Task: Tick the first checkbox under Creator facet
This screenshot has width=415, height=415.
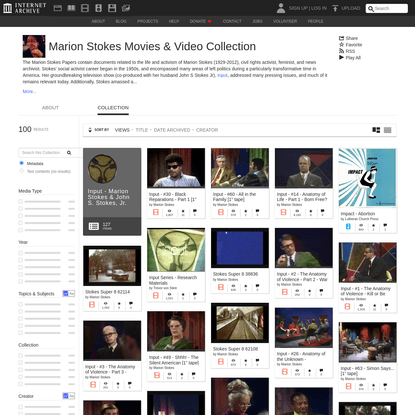Action: (21, 407)
